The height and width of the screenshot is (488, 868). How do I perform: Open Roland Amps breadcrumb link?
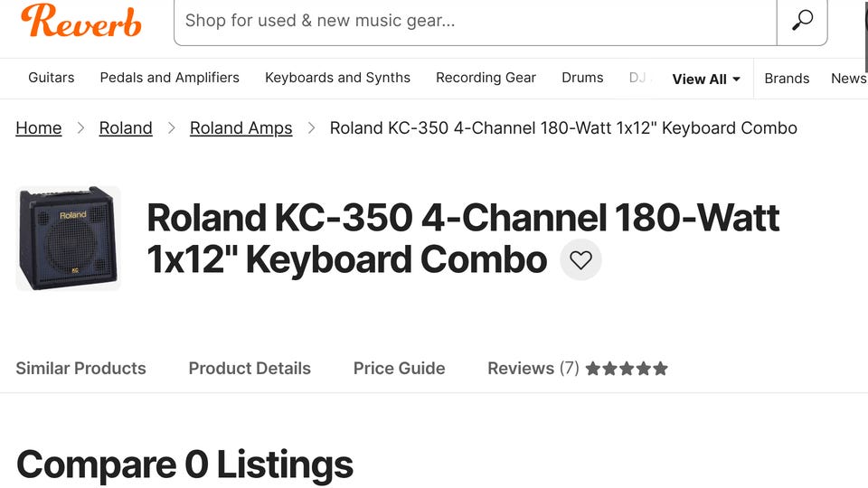[241, 128]
